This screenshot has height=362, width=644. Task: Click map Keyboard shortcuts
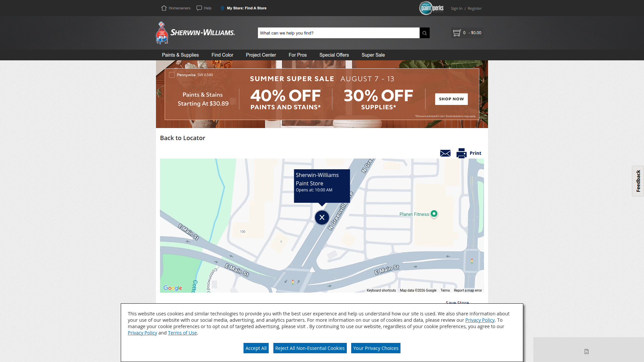pyautogui.click(x=381, y=291)
